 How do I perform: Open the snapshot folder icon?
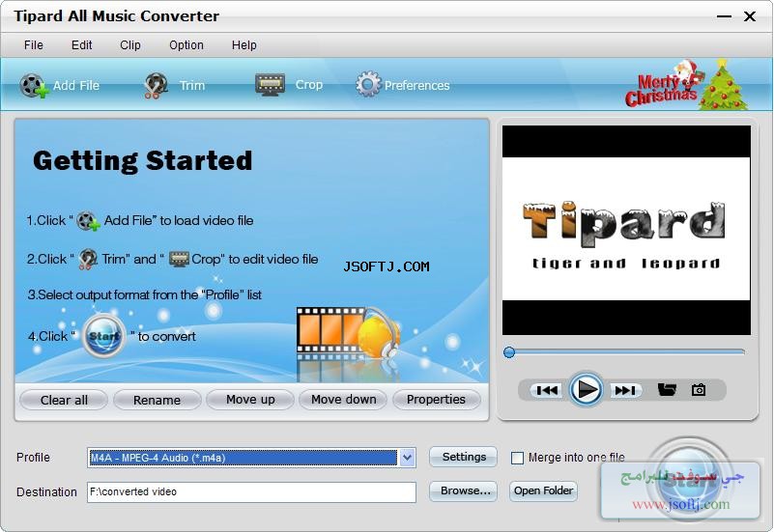(667, 389)
